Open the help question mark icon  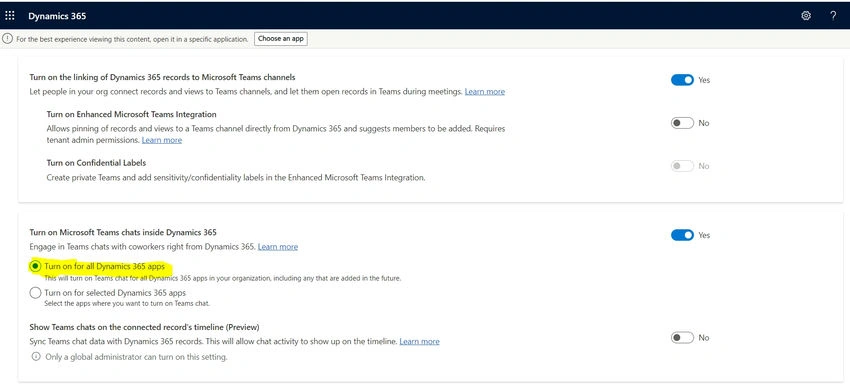[x=833, y=16]
